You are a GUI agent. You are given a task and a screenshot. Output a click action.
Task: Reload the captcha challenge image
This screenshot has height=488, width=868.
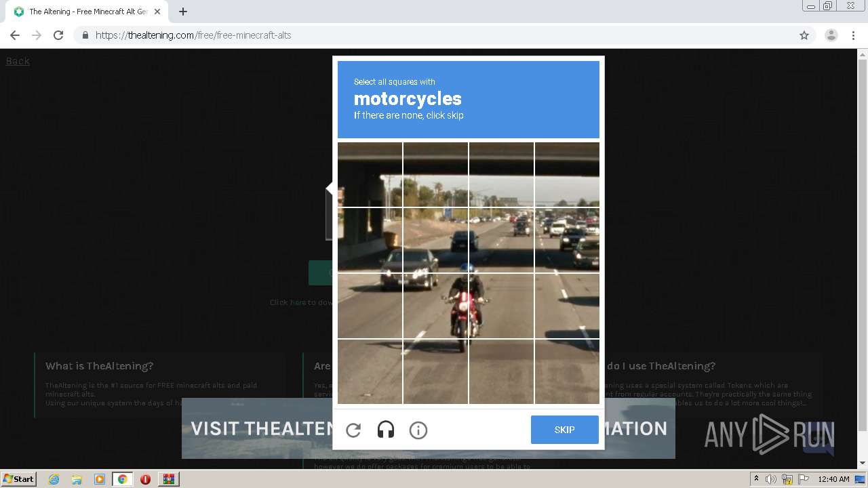pyautogui.click(x=353, y=430)
